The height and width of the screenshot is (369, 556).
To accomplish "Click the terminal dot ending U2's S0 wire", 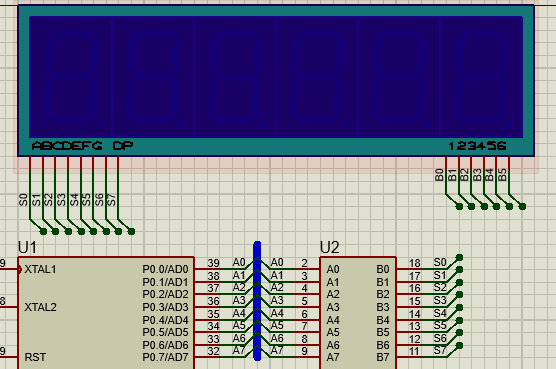I will 459,257.
